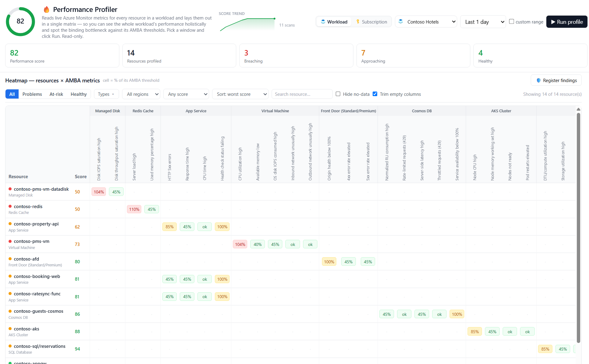Image resolution: width=589 pixels, height=364 pixels.
Task: Click the contoso-booking-web resource name
Action: click(37, 276)
